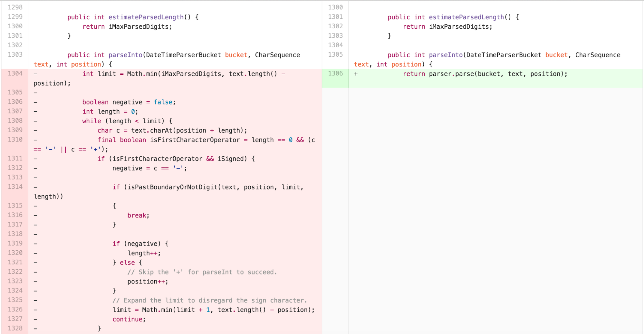Click line number 1304 in left pane
Screen dimensions: 644x334
tap(15, 73)
